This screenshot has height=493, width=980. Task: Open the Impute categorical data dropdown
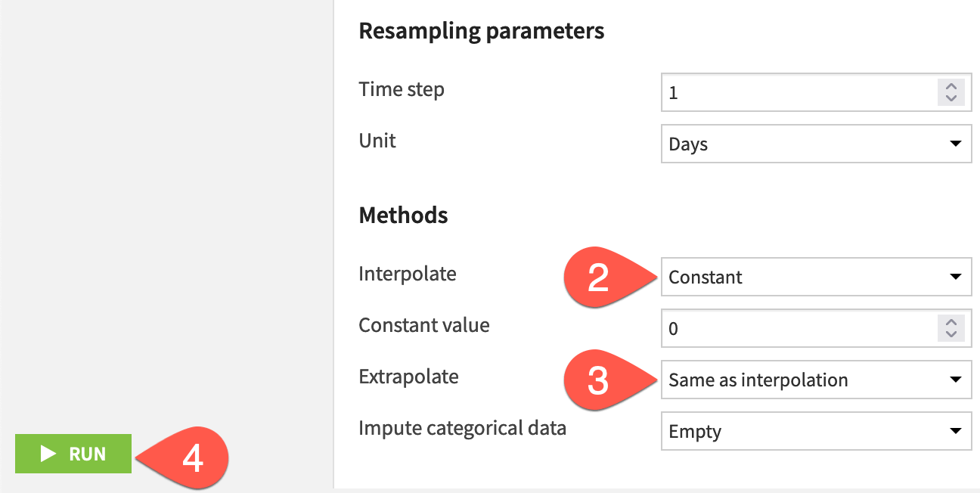(x=817, y=431)
